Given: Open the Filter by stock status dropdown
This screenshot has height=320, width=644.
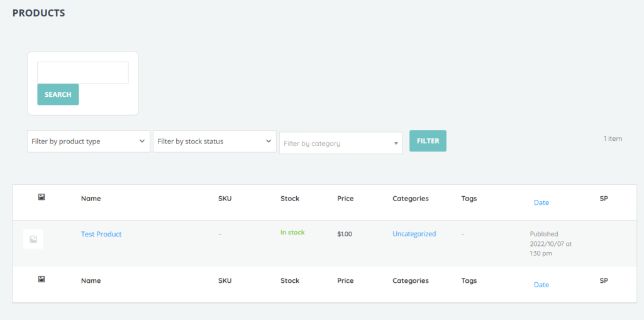Looking at the screenshot, I should tap(214, 141).
